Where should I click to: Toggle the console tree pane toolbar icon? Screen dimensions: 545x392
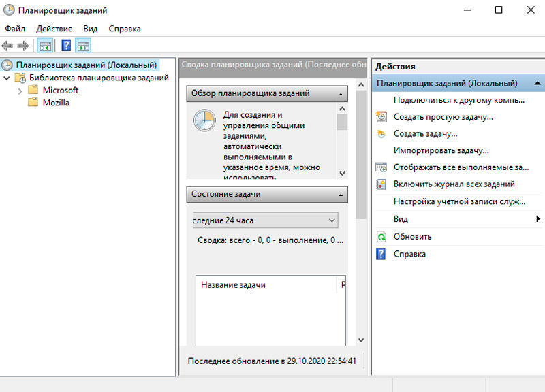[45, 46]
